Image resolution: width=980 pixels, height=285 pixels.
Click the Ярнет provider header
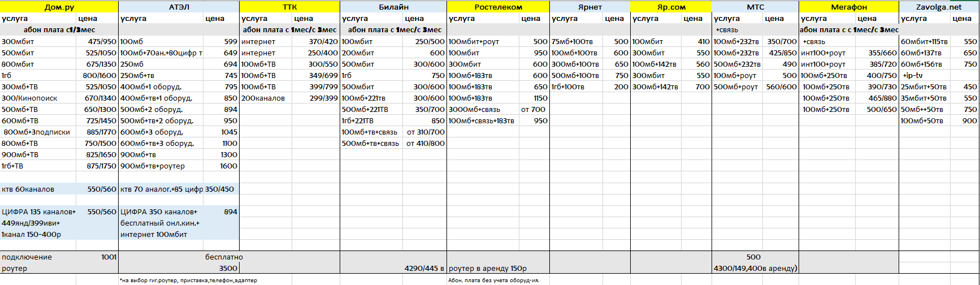click(589, 7)
